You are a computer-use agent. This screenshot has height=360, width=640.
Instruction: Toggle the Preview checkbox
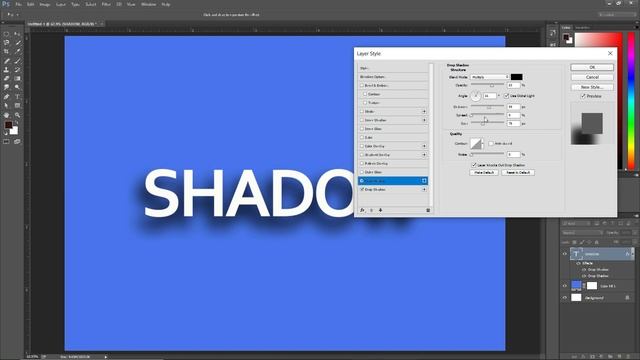click(x=583, y=96)
